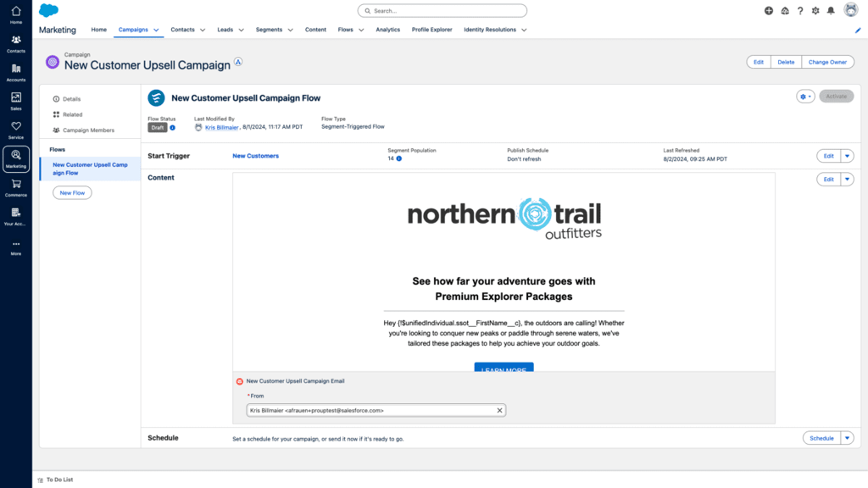This screenshot has width=868, height=488.
Task: Open the flow settings gear dropdown
Action: (805, 97)
